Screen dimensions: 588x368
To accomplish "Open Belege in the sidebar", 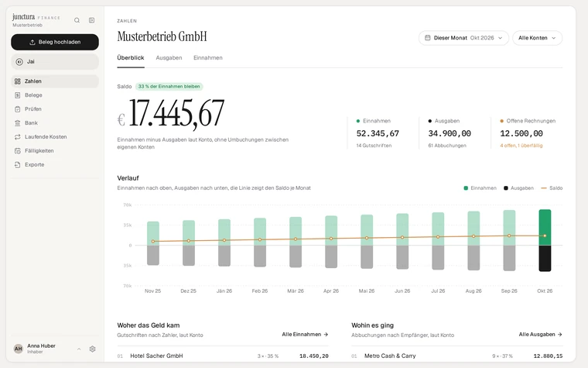I will (x=55, y=95).
